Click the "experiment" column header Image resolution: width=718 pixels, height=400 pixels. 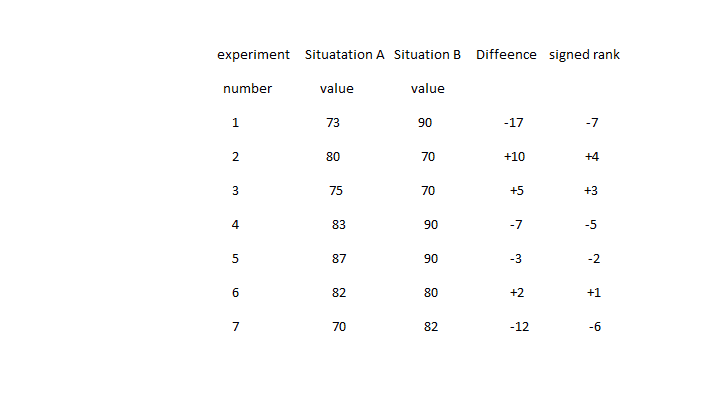point(254,54)
